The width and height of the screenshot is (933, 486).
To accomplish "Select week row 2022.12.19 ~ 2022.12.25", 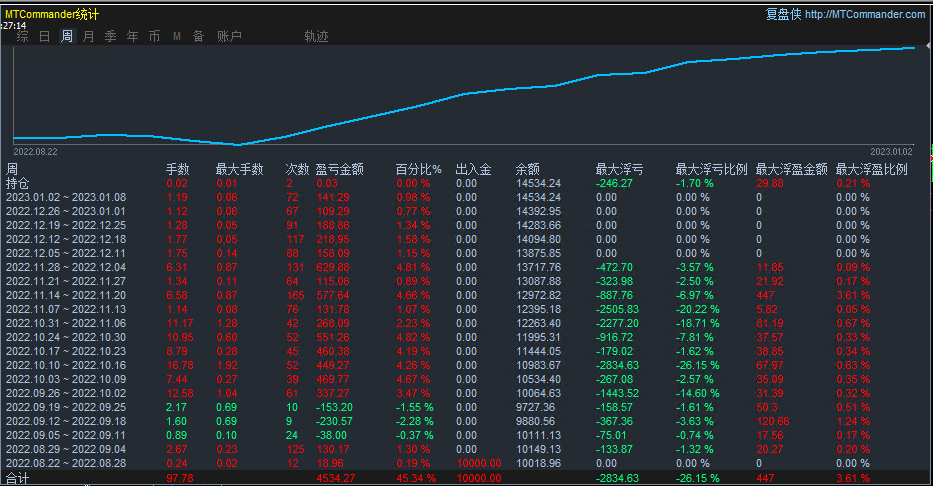I will (466, 225).
